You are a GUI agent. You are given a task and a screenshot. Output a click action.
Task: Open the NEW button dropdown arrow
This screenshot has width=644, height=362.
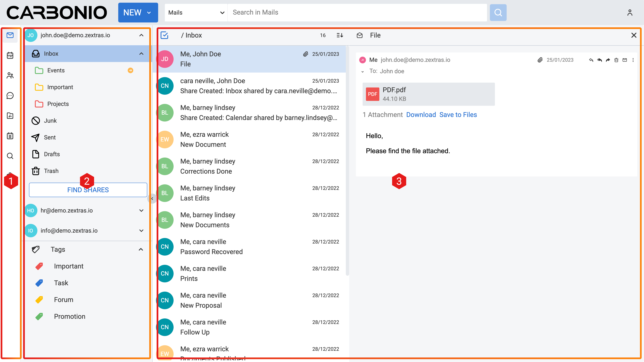[149, 13]
